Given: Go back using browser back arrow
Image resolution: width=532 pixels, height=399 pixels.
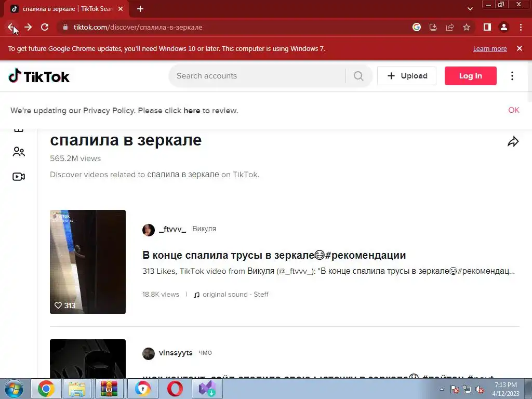Looking at the screenshot, I should coord(11,27).
